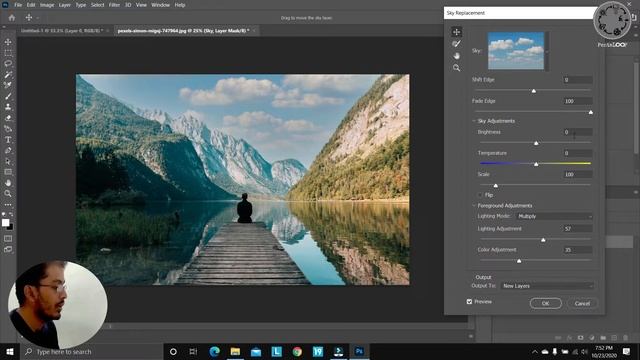Open Photoshop from the Windows taskbar
The width and height of the screenshot is (640, 360).
click(x=359, y=351)
